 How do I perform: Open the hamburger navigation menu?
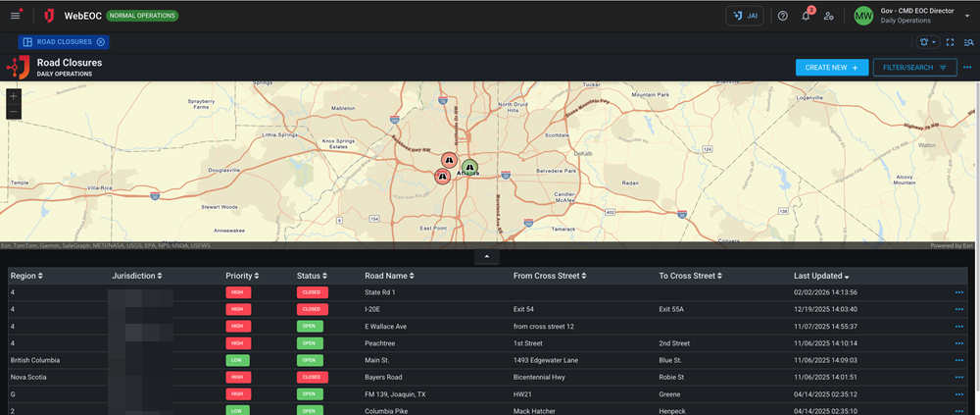(15, 16)
